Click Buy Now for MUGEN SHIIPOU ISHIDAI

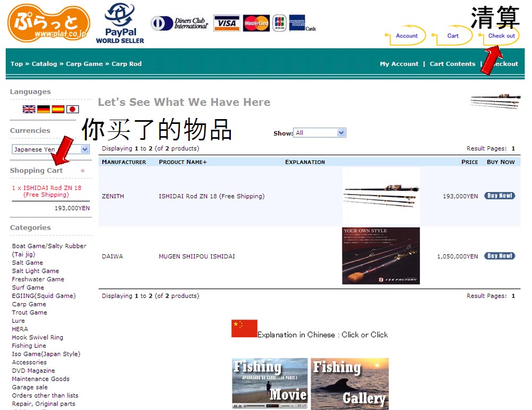(500, 256)
